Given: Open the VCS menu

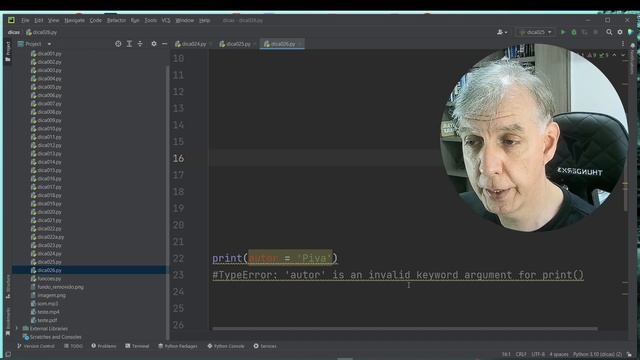Looking at the screenshot, I should pos(166,20).
